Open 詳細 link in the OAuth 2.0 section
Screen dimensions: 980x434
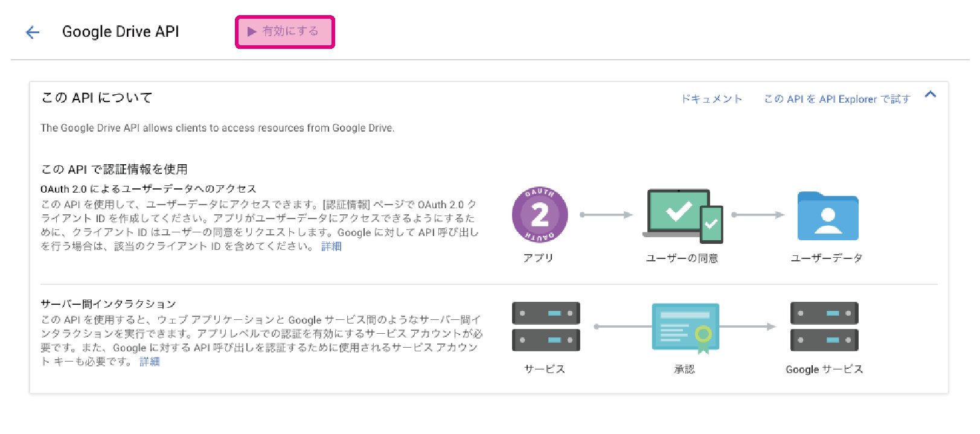click(331, 246)
